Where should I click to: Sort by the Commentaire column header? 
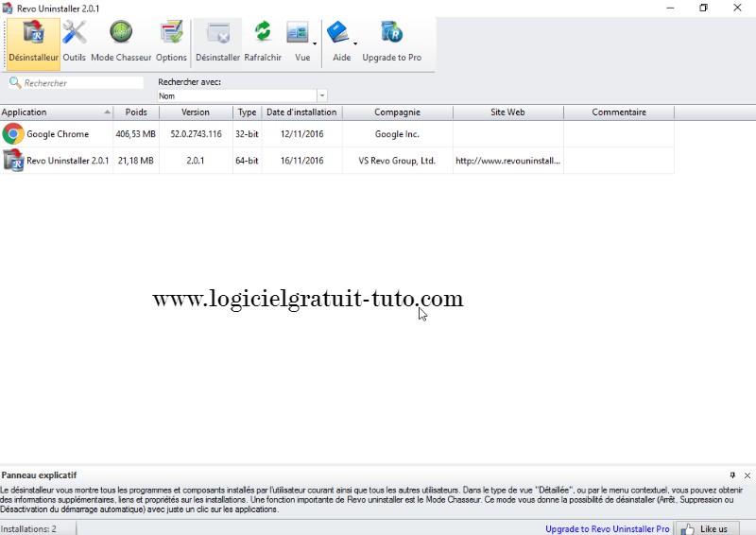619,112
